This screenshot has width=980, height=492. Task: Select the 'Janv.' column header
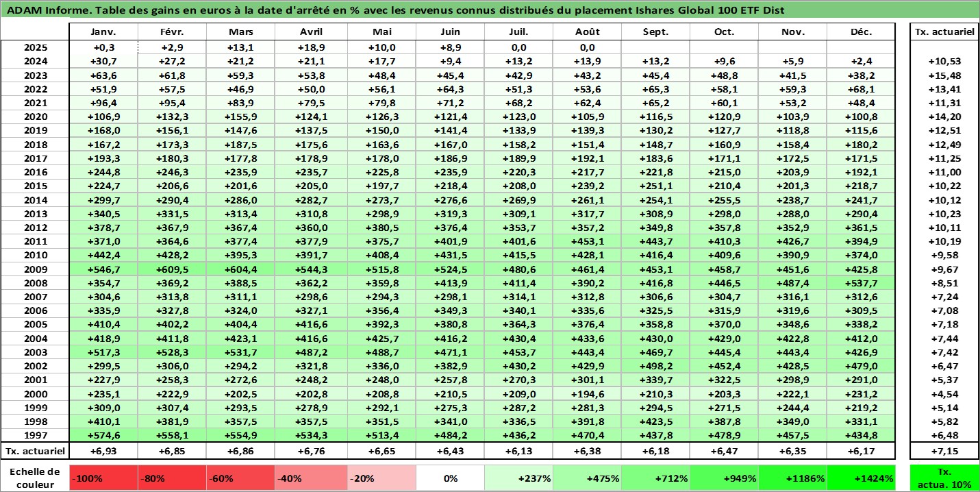pyautogui.click(x=103, y=32)
